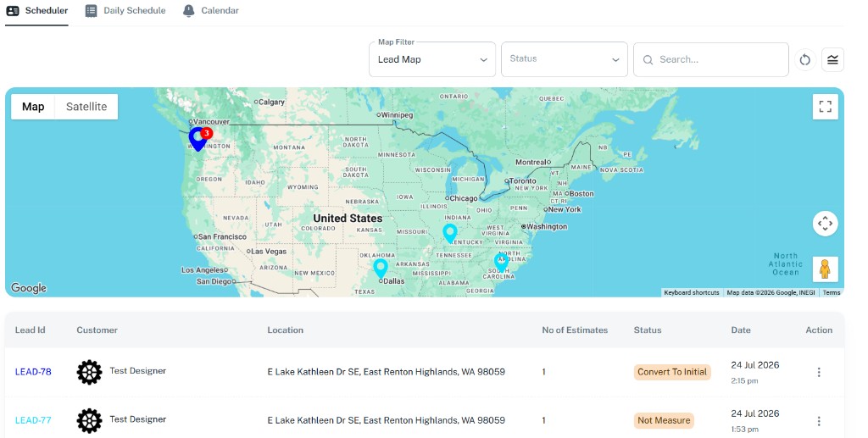Open the action menu for LEAD-77
Image resolution: width=868 pixels, height=438 pixels.
(819, 421)
